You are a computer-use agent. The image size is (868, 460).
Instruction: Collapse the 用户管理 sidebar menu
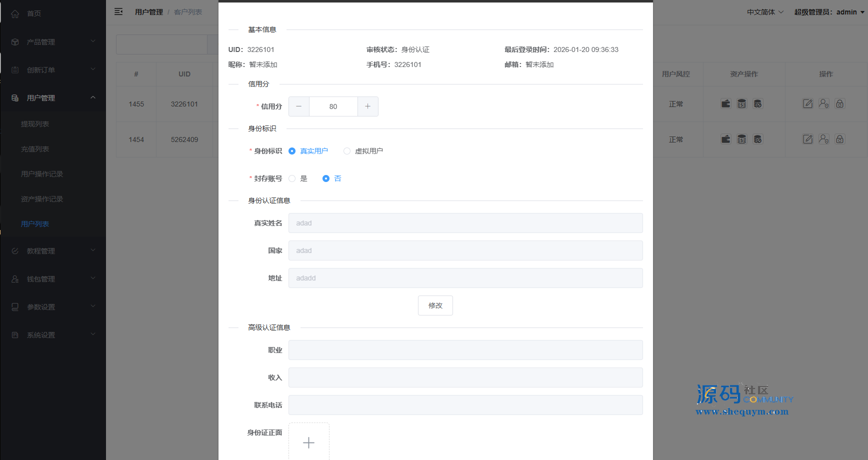53,98
